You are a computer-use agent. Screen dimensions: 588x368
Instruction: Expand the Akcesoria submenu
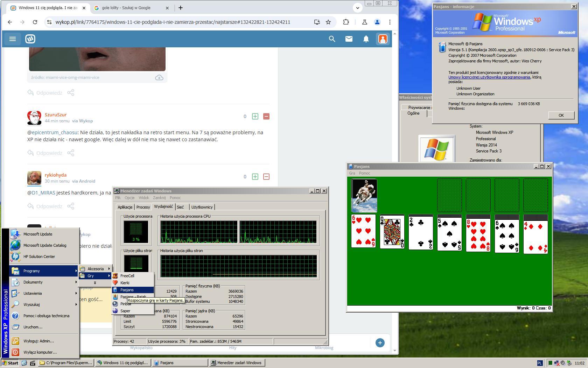tap(96, 269)
